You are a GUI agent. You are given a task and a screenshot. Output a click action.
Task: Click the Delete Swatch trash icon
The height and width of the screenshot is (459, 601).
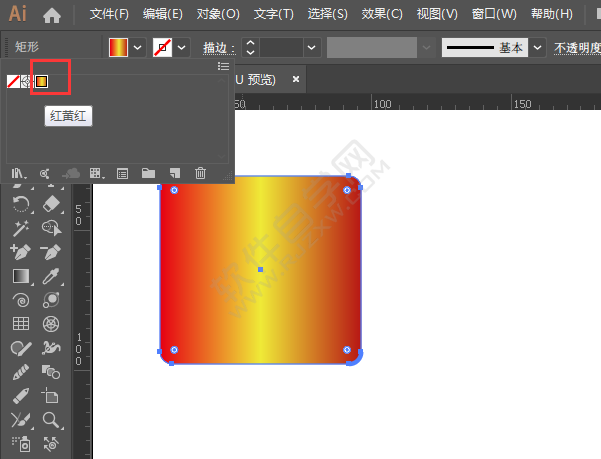click(200, 173)
